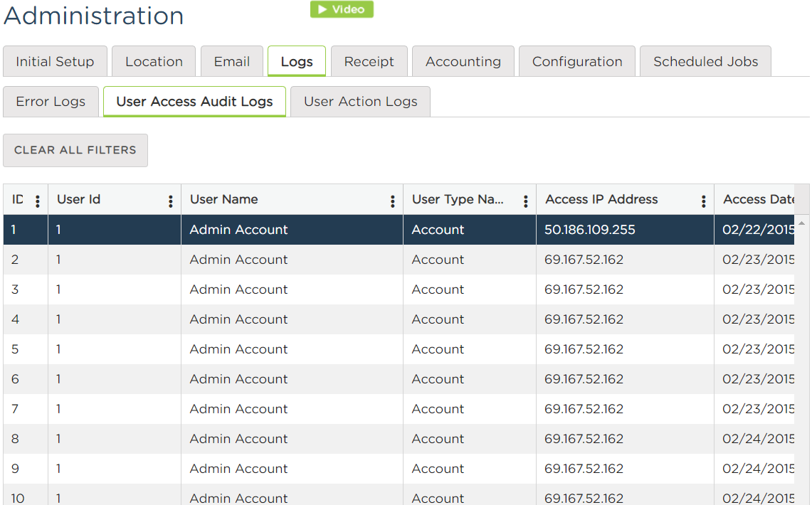Select the row with ID 2
The image size is (812, 505).
pos(399,260)
